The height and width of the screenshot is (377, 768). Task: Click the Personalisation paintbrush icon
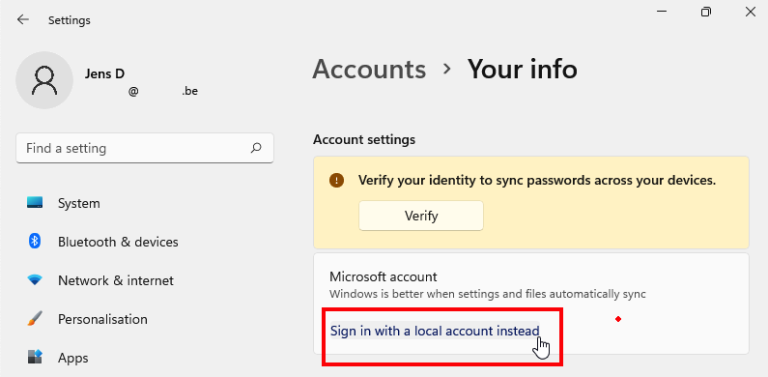[35, 319]
